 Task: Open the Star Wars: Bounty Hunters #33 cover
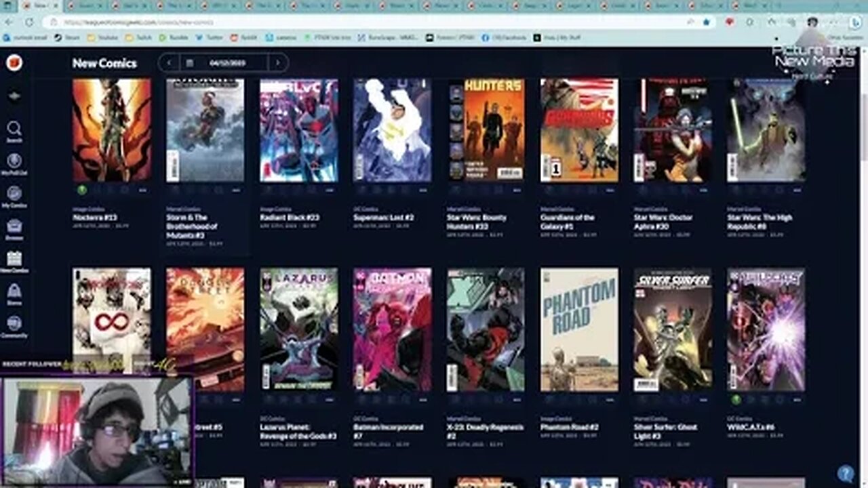click(486, 130)
